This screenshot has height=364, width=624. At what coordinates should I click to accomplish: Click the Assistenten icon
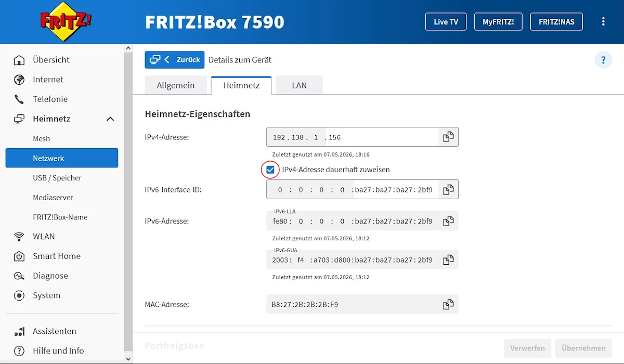tap(19, 331)
